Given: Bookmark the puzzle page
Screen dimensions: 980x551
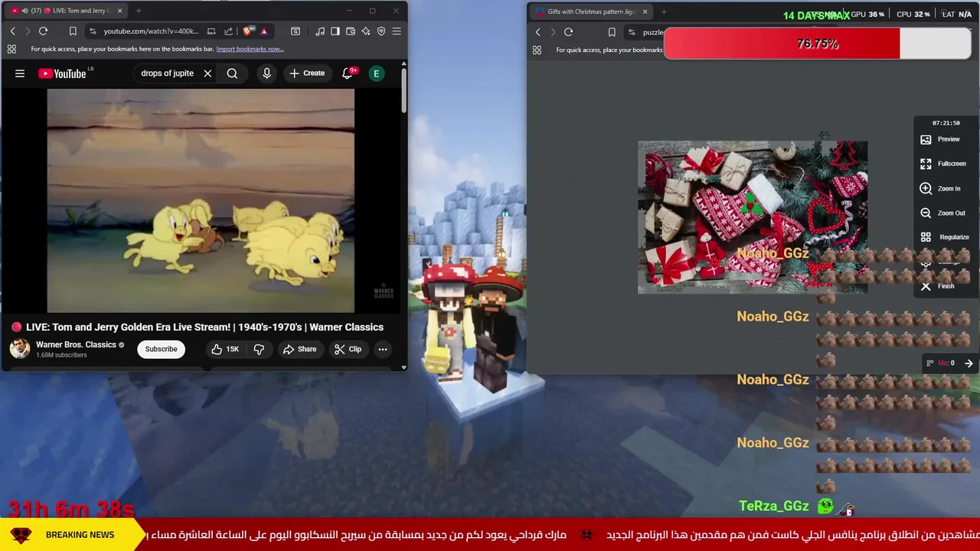Looking at the screenshot, I should coord(612,32).
